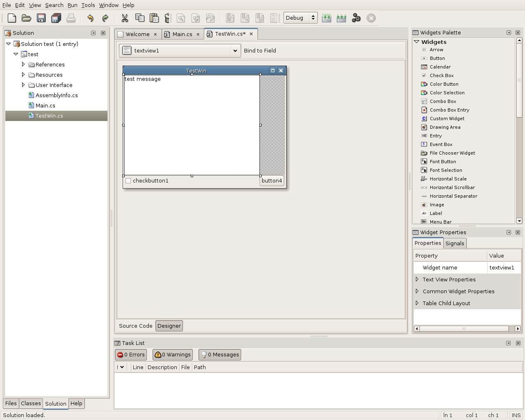Click the Undo arrow icon
The height and width of the screenshot is (420, 525).
click(x=90, y=18)
